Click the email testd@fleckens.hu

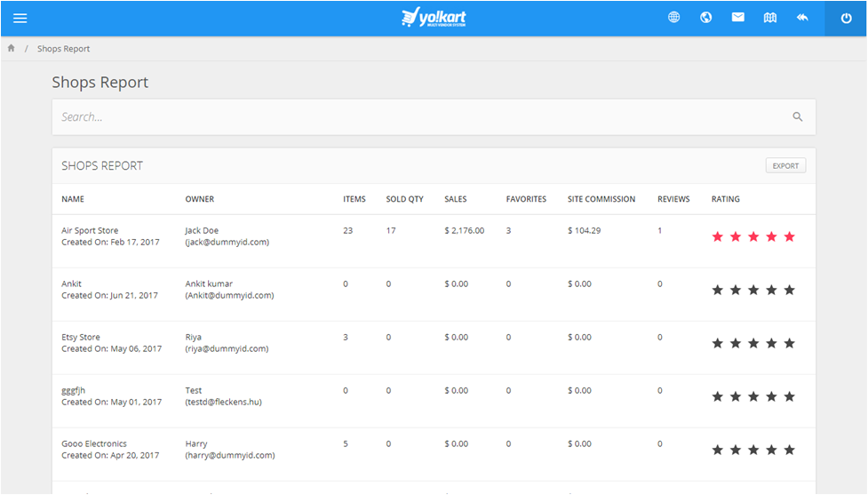click(x=223, y=402)
